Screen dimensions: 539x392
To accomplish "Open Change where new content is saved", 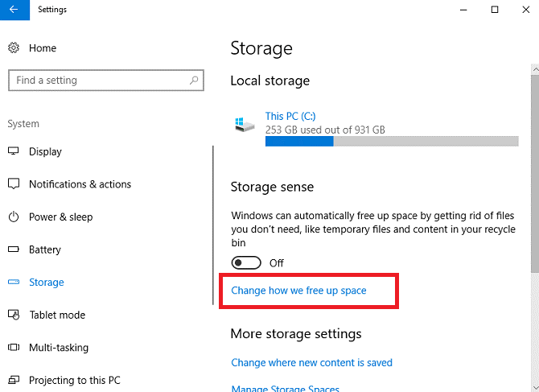I will click(312, 362).
